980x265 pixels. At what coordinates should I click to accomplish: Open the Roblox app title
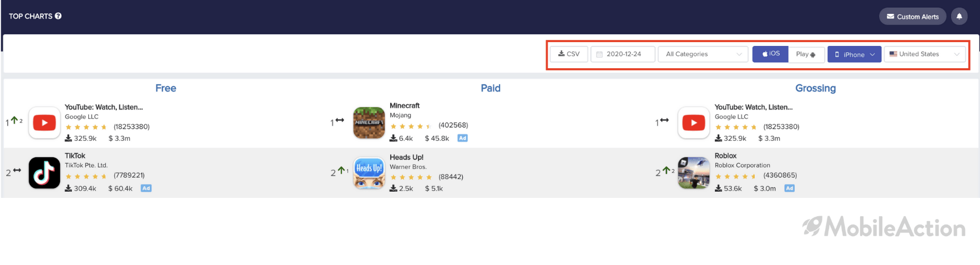tap(725, 156)
